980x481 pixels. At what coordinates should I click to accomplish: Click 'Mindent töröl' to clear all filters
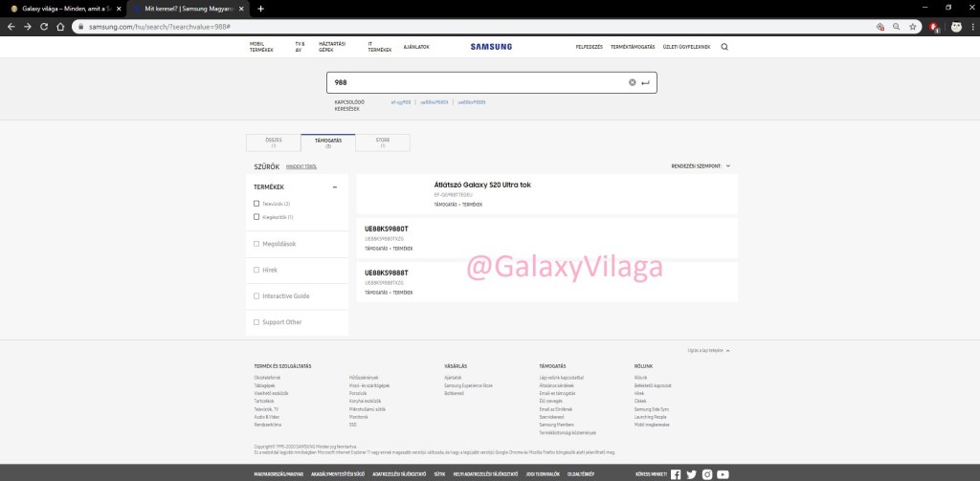pyautogui.click(x=301, y=167)
